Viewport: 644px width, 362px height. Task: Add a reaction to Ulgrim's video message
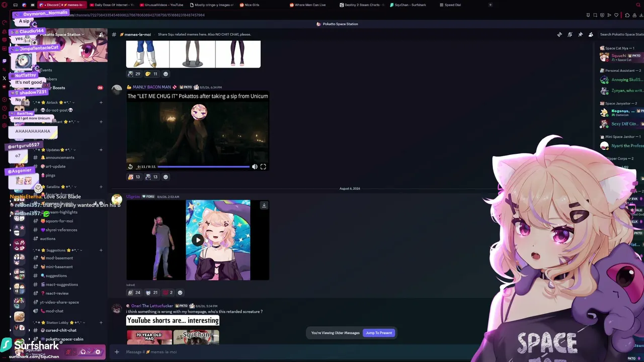pyautogui.click(x=180, y=293)
